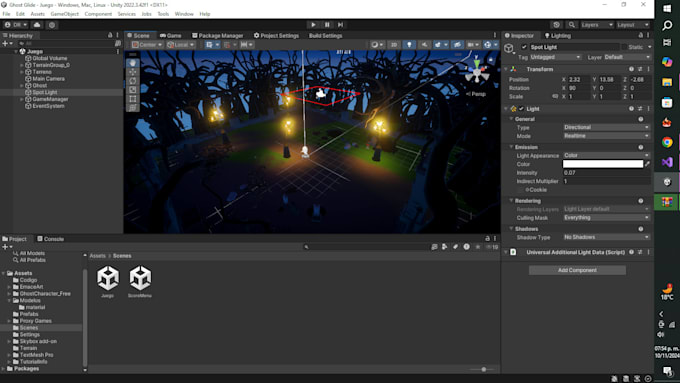Select the Rotate tool in Scene overlay
This screenshot has height=383, width=680.
(133, 81)
